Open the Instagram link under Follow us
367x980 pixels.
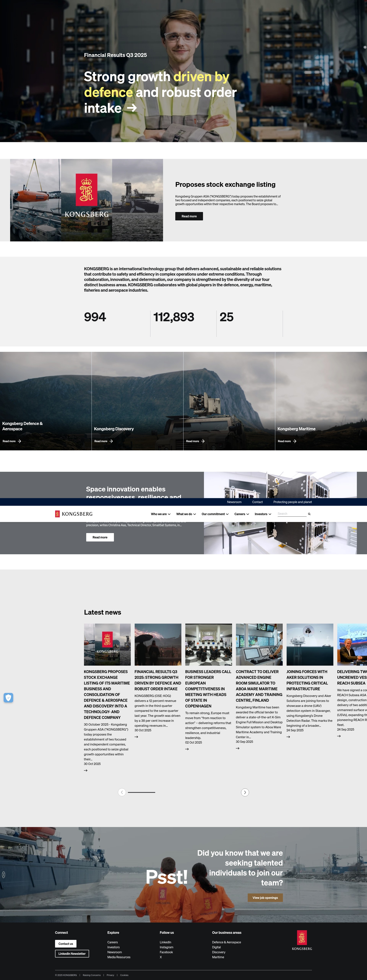pos(166,947)
